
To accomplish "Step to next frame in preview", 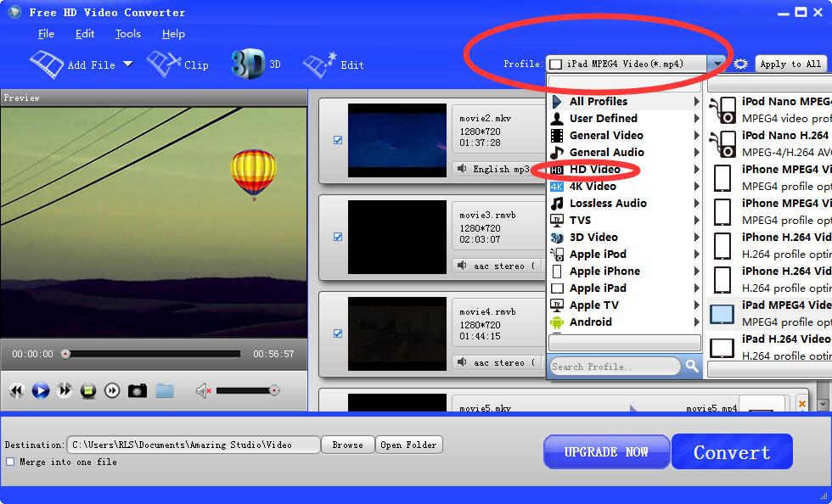I will click(112, 391).
